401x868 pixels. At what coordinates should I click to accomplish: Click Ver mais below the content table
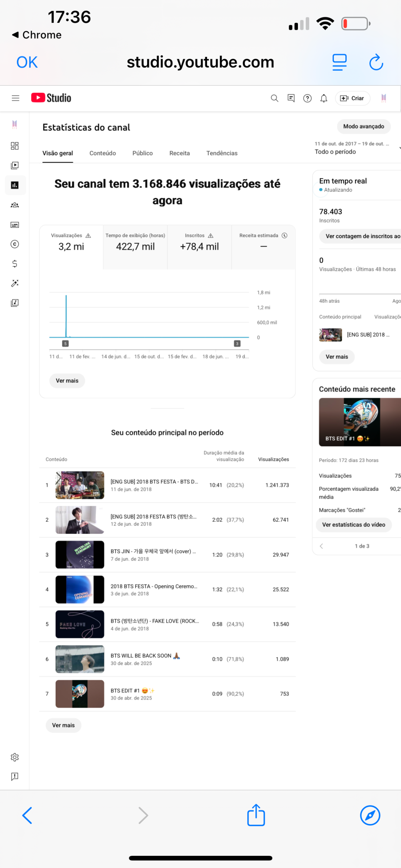click(63, 725)
